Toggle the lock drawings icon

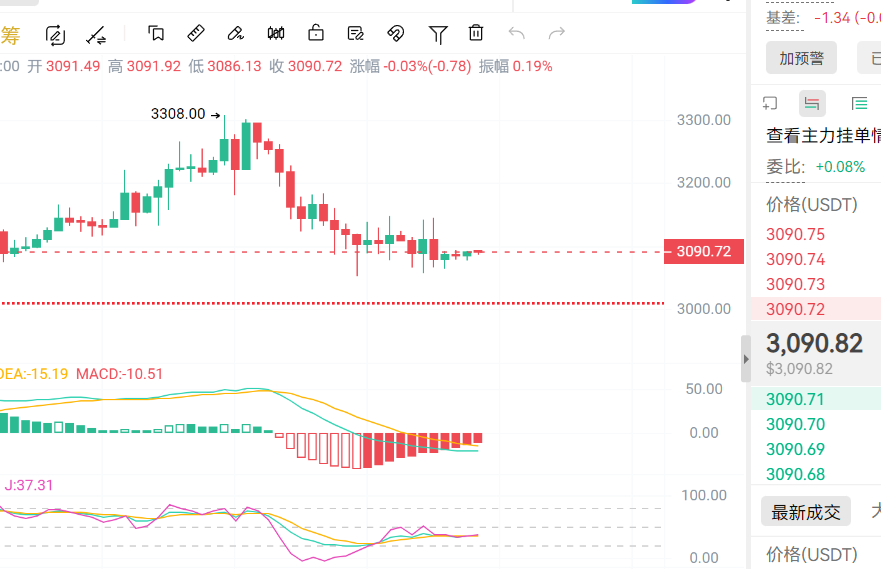pos(316,34)
